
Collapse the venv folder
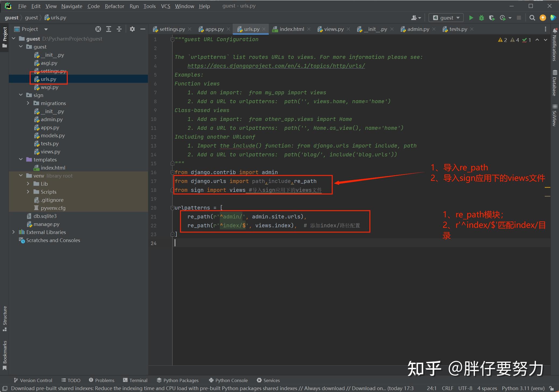[x=21, y=176]
